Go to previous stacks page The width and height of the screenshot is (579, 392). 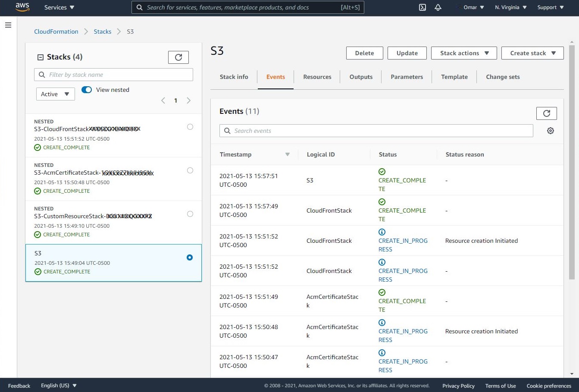coord(163,100)
